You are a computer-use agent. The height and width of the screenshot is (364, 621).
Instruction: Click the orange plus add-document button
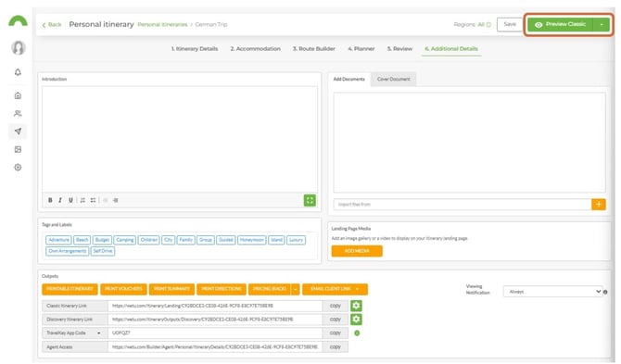[x=599, y=204]
